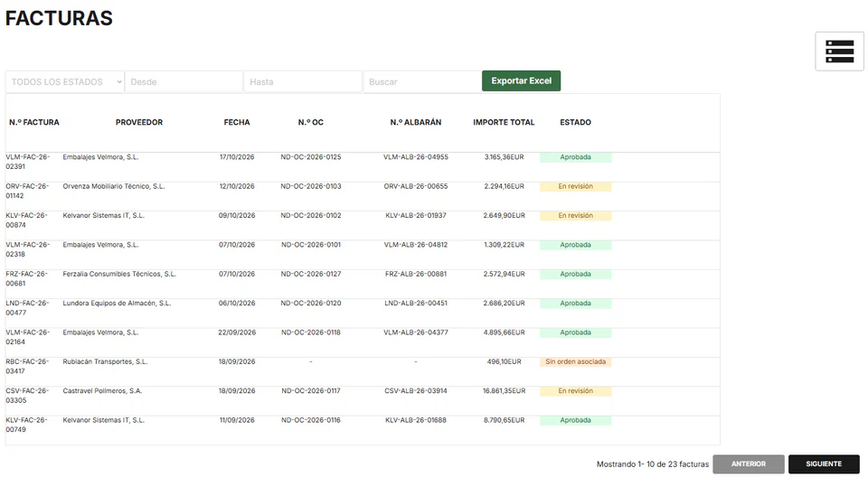
Task: Click En revisión badge for CSV-FAC-26-03305
Action: (576, 391)
